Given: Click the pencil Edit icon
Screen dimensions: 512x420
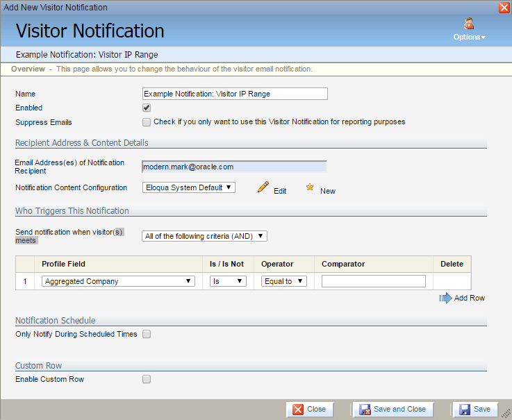Looking at the screenshot, I should (x=263, y=187).
